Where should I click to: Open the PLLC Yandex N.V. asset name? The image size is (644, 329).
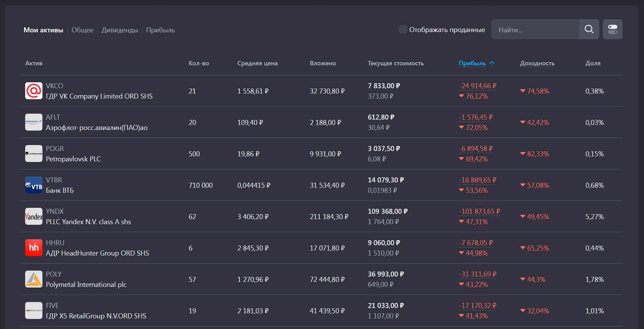coord(88,222)
